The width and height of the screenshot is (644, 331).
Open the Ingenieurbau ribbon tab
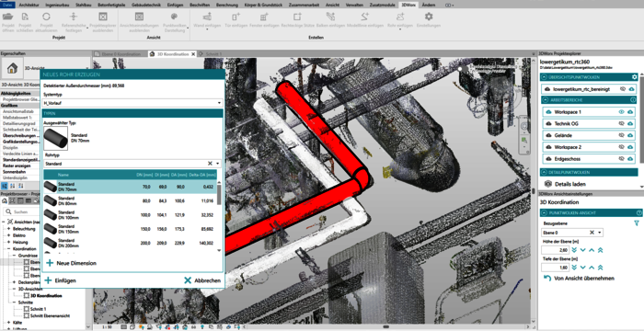tap(57, 5)
